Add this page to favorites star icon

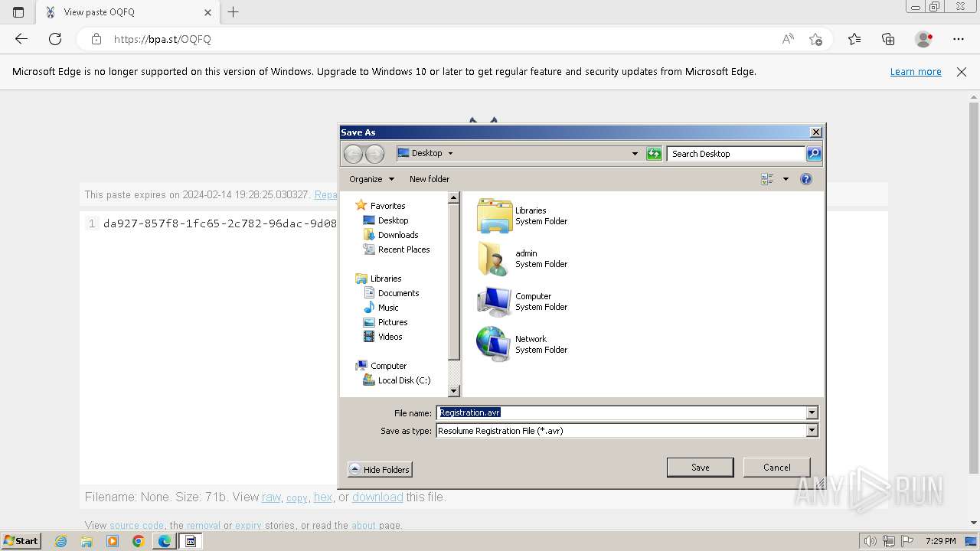816,39
